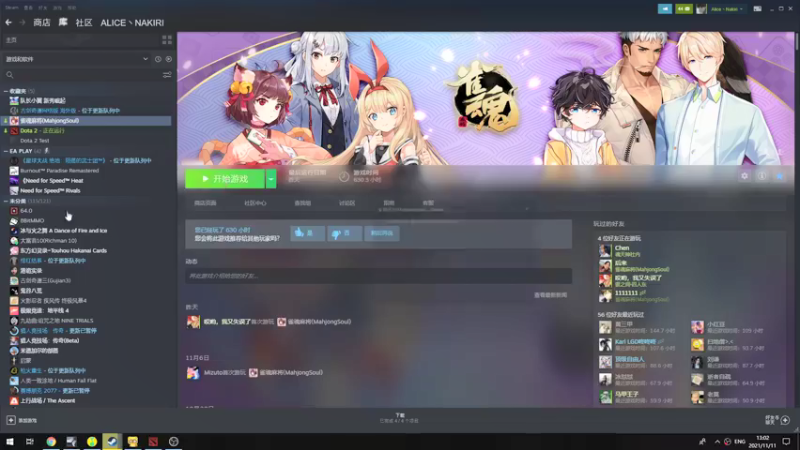800x450 pixels.
Task: Open the Store section in the top navigation
Action: [42, 22]
